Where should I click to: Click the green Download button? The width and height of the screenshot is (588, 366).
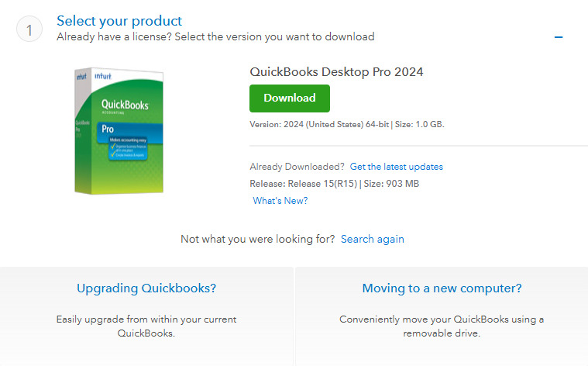pos(290,98)
